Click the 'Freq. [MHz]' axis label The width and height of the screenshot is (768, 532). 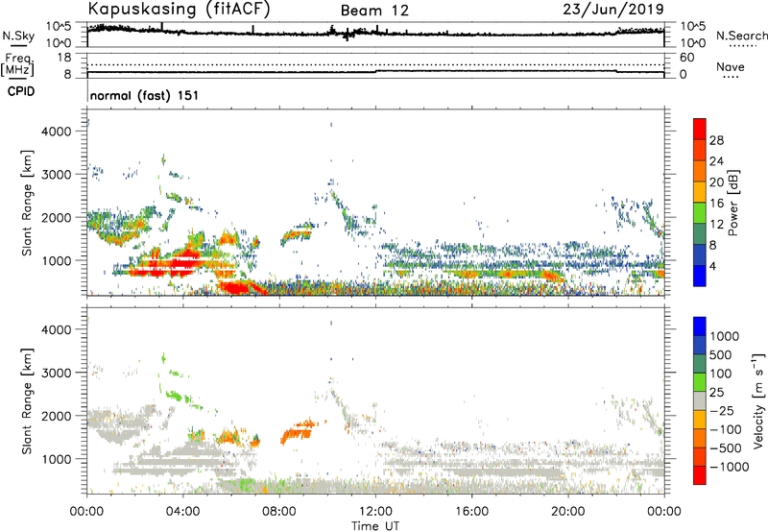[17, 64]
